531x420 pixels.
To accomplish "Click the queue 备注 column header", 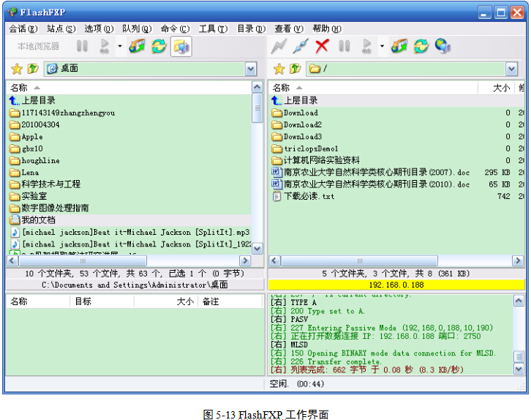I will coord(230,301).
